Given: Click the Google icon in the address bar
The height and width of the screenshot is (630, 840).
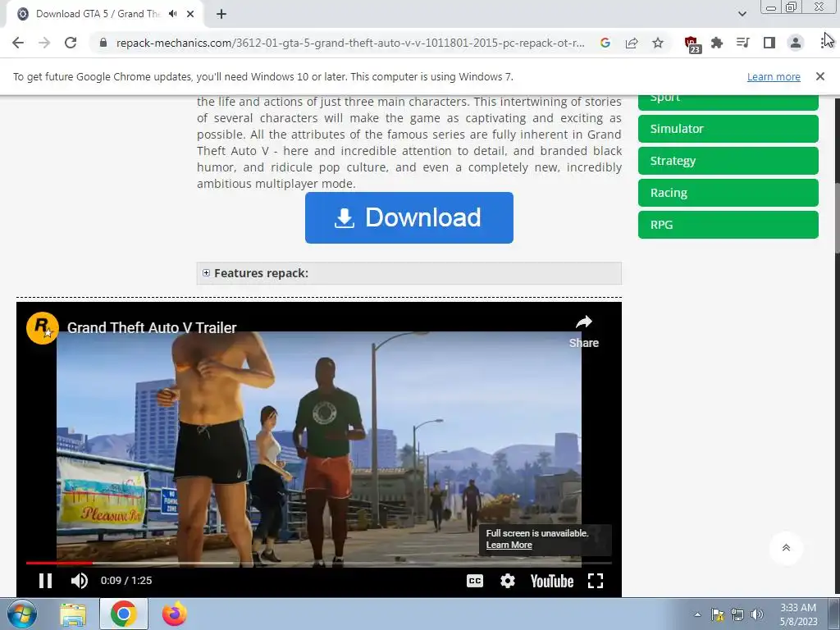Looking at the screenshot, I should (x=605, y=43).
